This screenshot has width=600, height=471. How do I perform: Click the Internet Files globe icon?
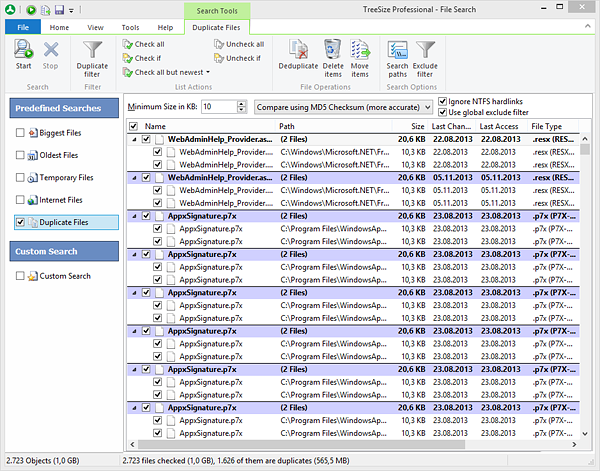[33, 200]
